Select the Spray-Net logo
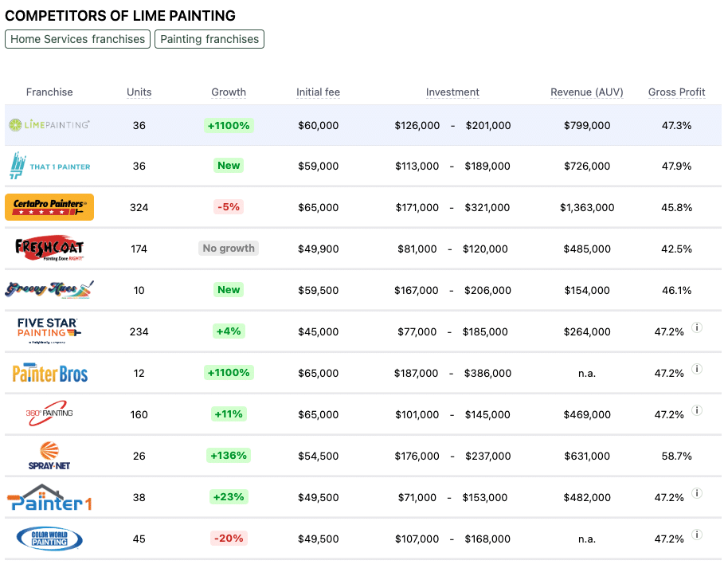 49,455
